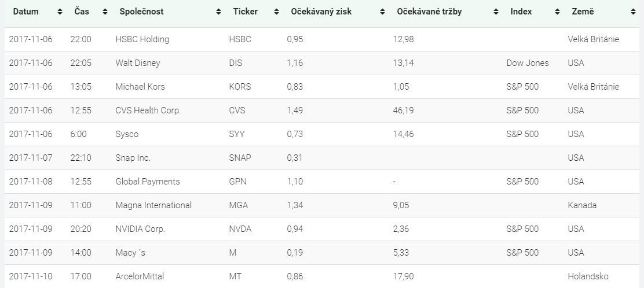Select the Očekávaný zisk header label
This screenshot has height=288, width=644.
pos(321,12)
